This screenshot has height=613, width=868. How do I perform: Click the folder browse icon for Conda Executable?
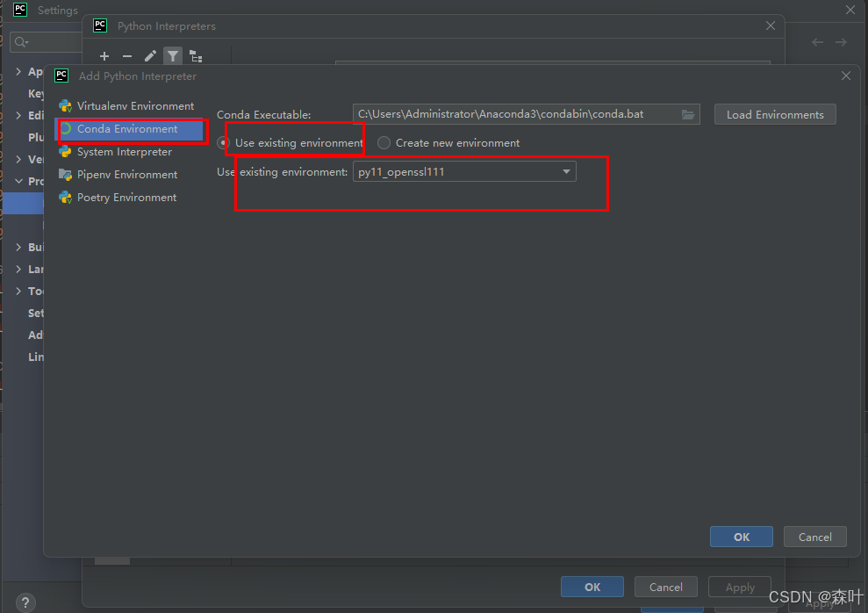coord(687,114)
